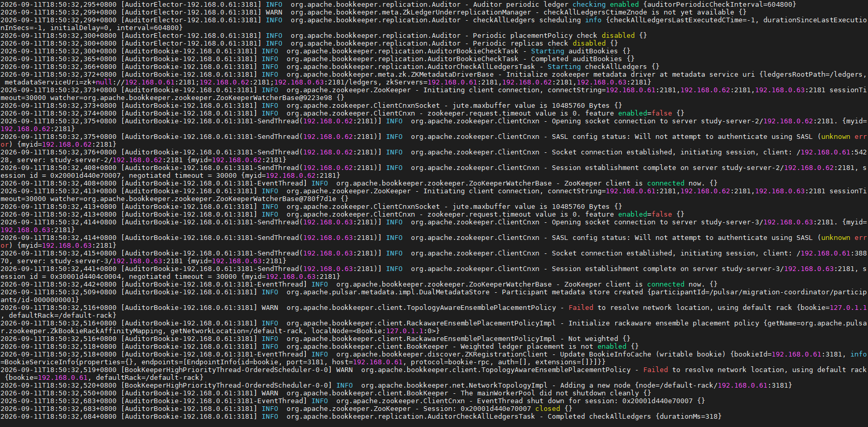Click the "Adding a new node" message
Screen dimensions: 868x427
coord(595,386)
